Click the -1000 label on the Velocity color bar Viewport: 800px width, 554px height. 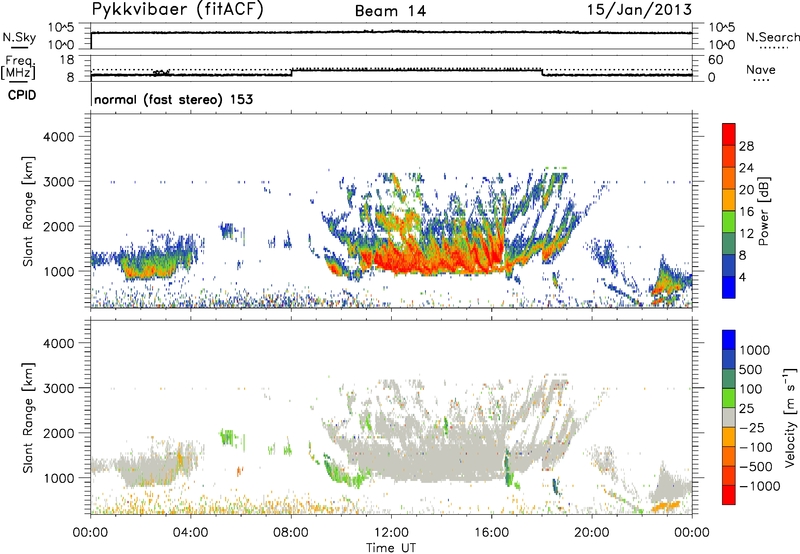pyautogui.click(x=759, y=486)
